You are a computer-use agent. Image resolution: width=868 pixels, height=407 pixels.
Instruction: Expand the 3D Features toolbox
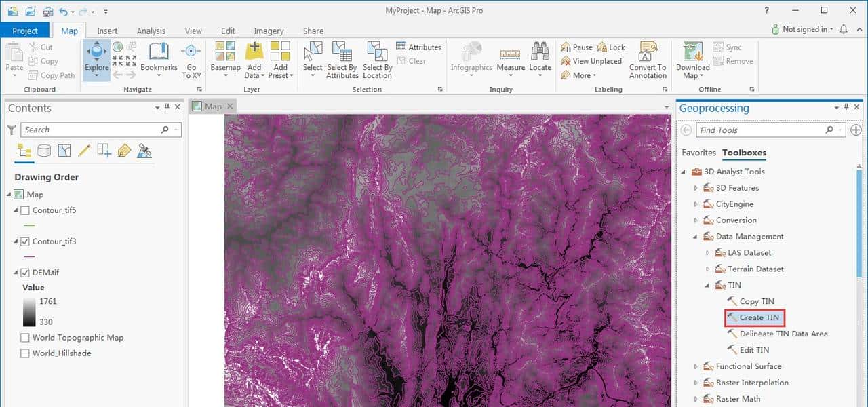coord(695,187)
